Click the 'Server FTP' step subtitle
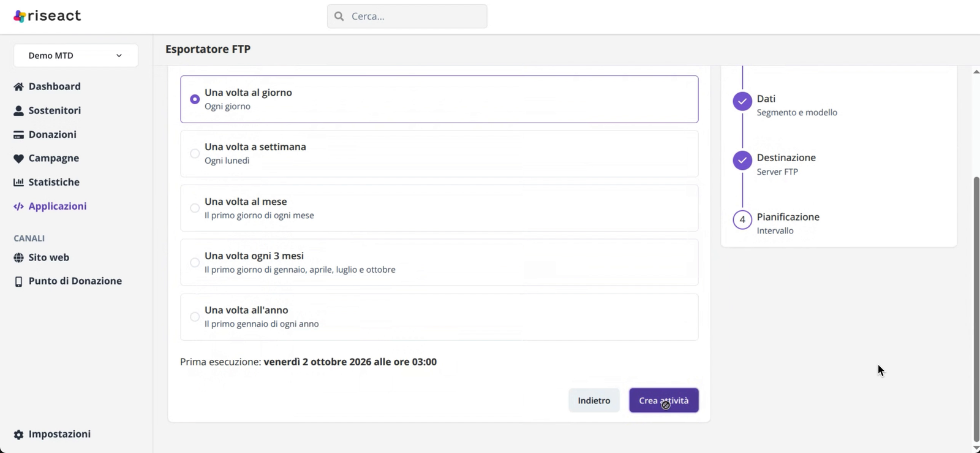This screenshot has width=980, height=453. [x=777, y=172]
